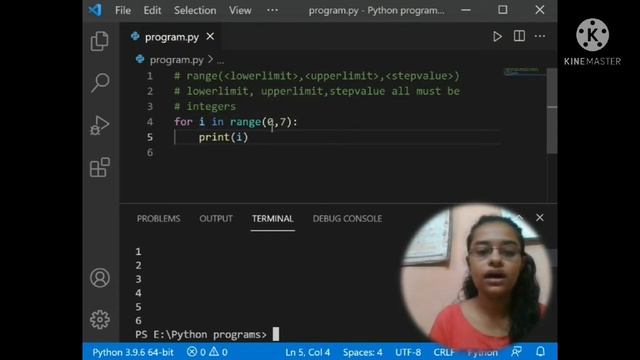Open the File menu

(x=123, y=10)
